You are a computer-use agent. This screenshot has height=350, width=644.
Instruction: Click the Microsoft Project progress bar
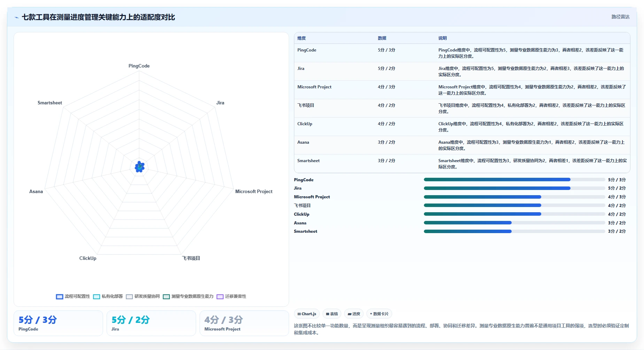click(x=514, y=197)
